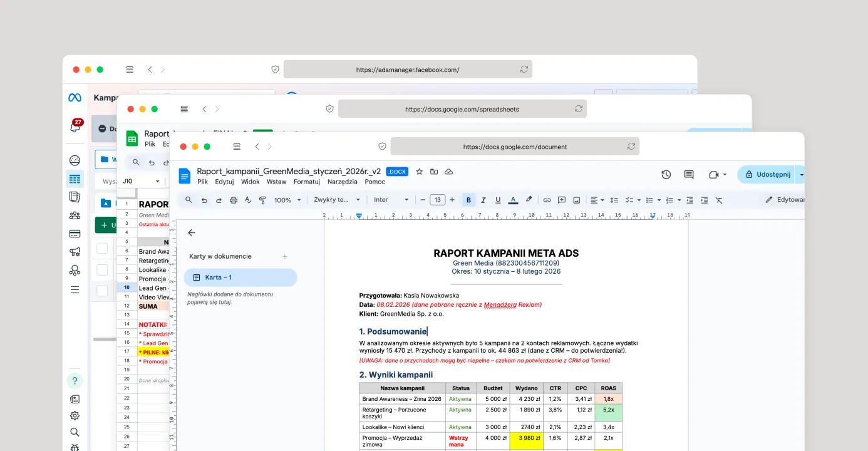Click the print icon in the Docs toolbar
The image size is (868, 451).
tap(234, 199)
